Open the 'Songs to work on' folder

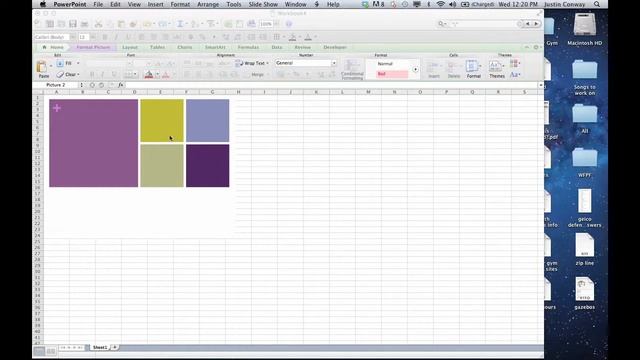pyautogui.click(x=584, y=69)
